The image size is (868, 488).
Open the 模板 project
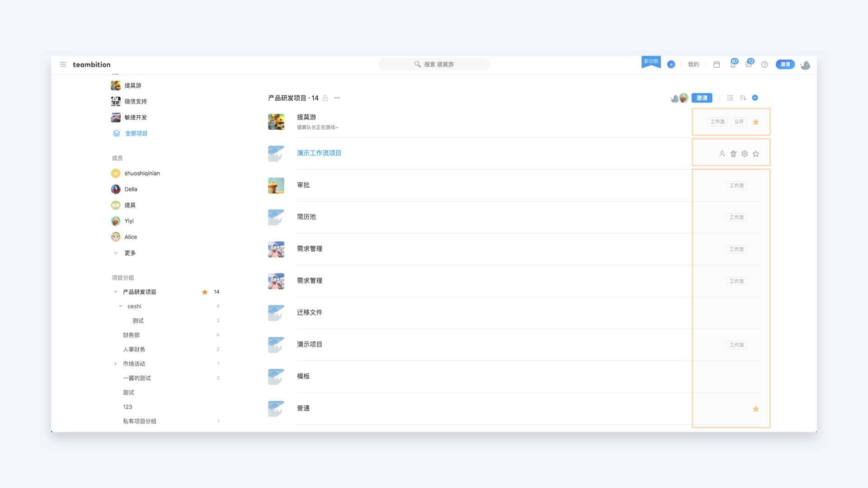(303, 376)
